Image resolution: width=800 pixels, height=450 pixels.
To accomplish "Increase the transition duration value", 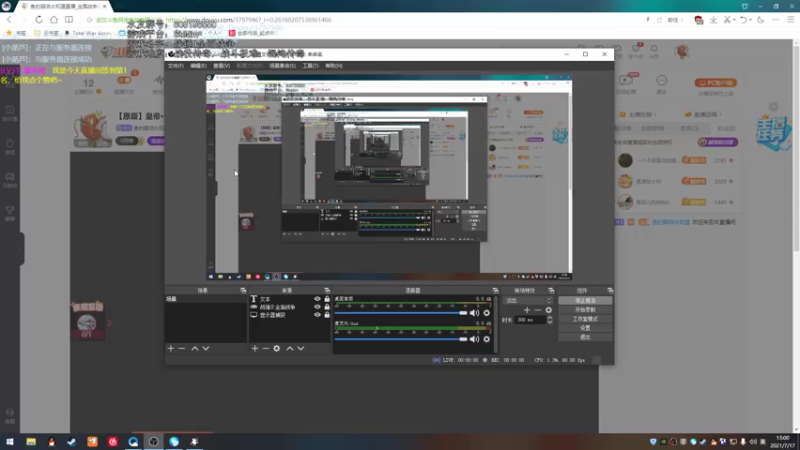I will (549, 318).
